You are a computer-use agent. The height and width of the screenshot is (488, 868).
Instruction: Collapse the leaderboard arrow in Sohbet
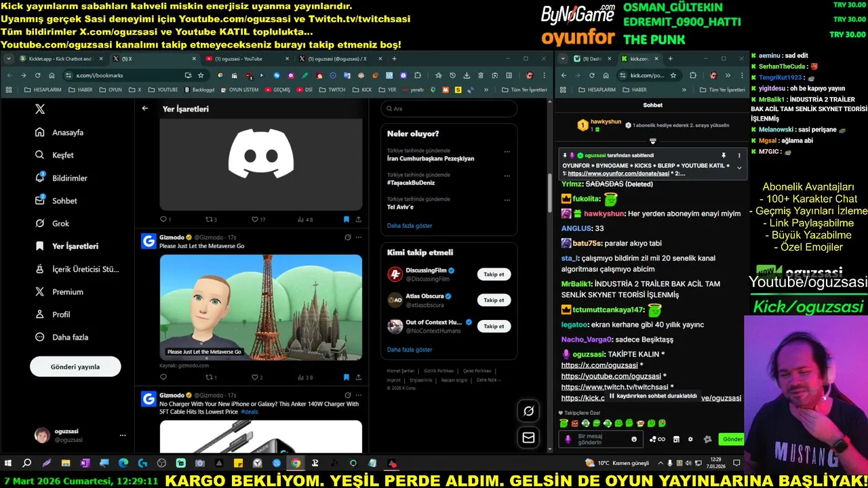652,141
